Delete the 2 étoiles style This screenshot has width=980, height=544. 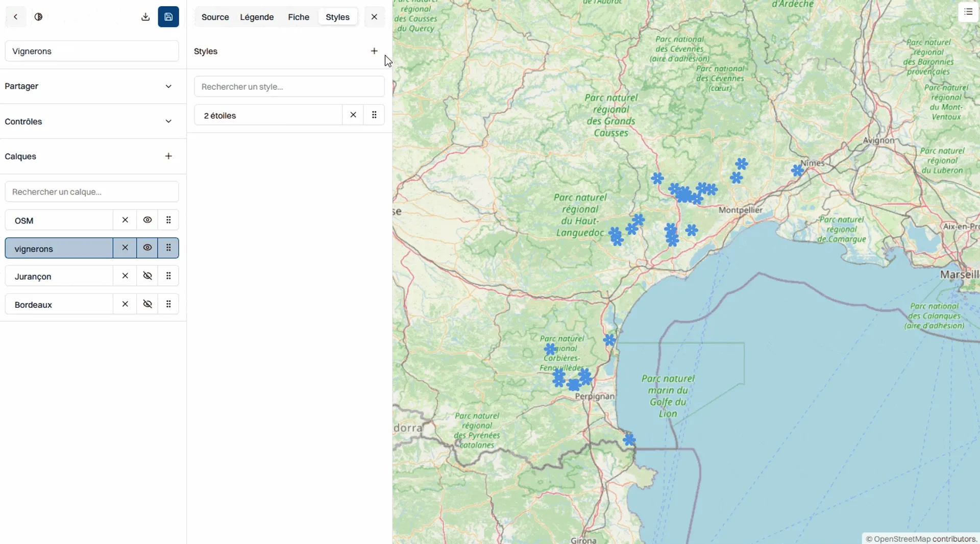pos(353,115)
